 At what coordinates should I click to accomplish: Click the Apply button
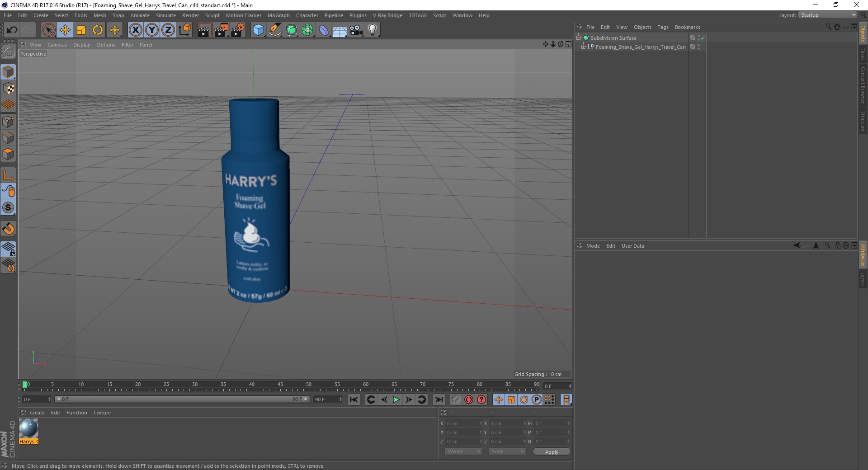552,452
